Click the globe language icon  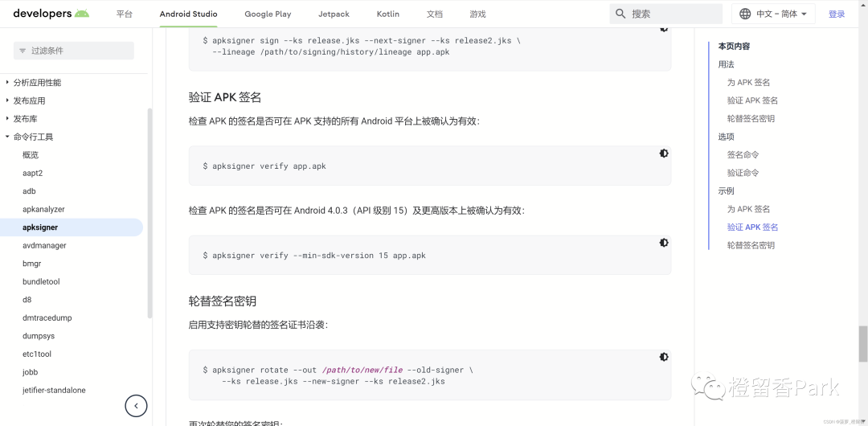[746, 14]
